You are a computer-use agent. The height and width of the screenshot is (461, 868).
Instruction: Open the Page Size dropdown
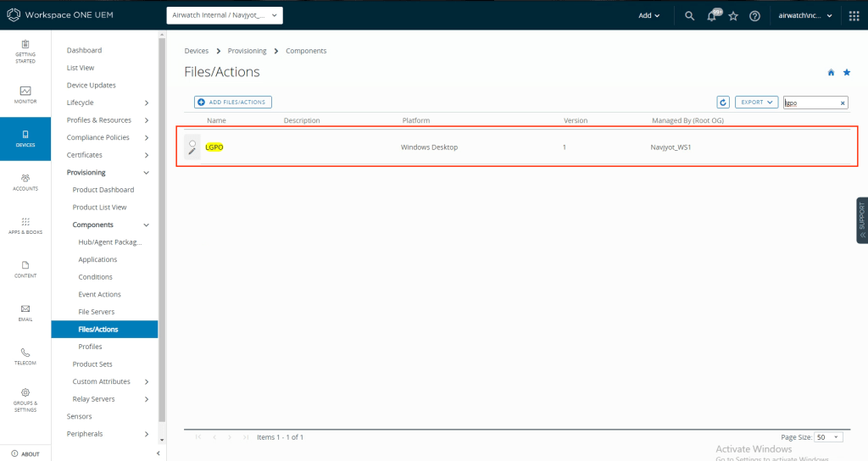[827, 437]
